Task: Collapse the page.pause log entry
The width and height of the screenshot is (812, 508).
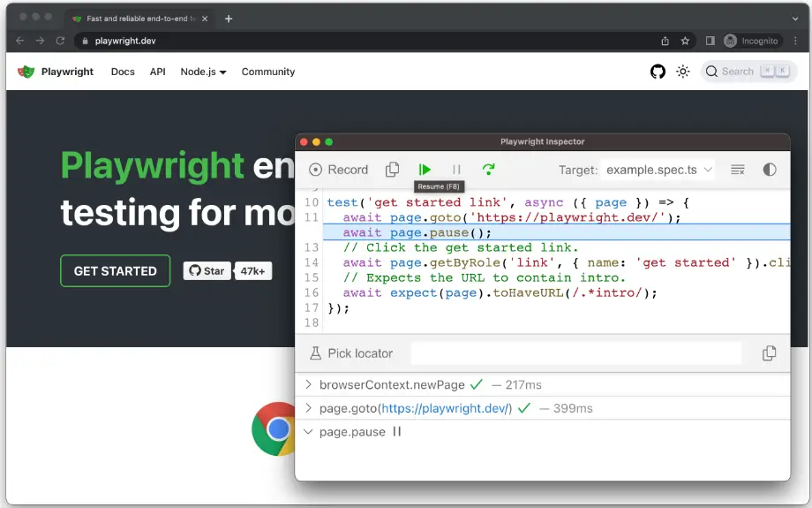Action: coord(308,432)
